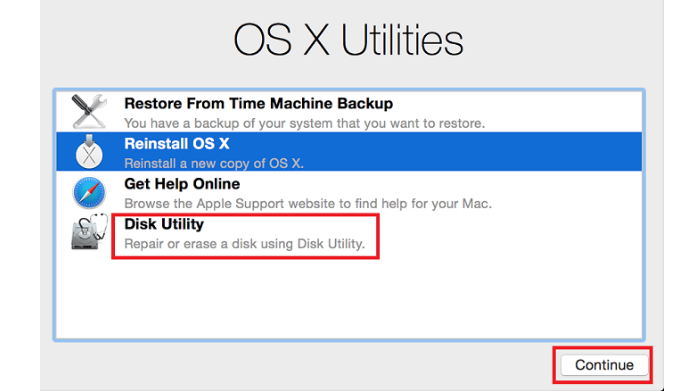Click "Browse the Apple Support website" description

(308, 204)
